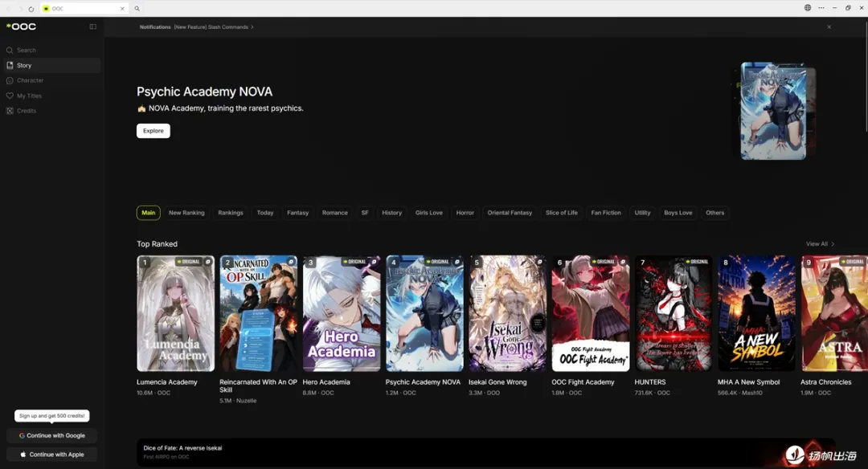This screenshot has height=469, width=868.
Task: Switch to the Rankings tab
Action: (231, 213)
